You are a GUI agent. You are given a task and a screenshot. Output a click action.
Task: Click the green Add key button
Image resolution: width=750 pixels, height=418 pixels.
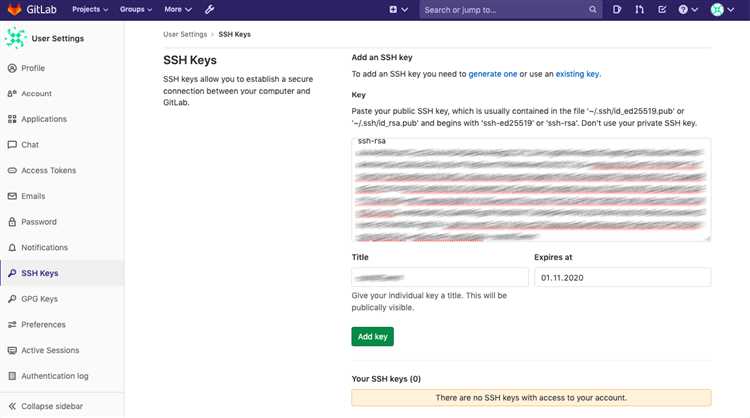coord(372,336)
